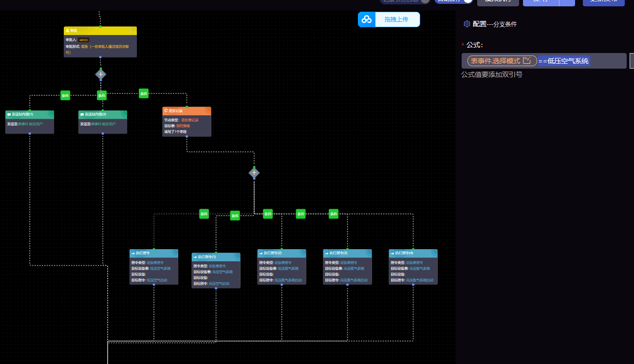634x364 pixels.
Task: Select the first 执行指令 node header
Action: tap(154, 253)
